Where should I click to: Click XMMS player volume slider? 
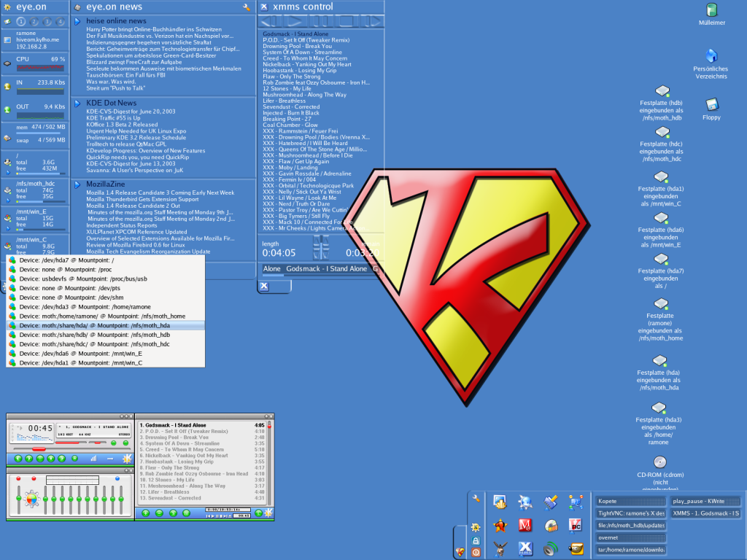(x=71, y=443)
